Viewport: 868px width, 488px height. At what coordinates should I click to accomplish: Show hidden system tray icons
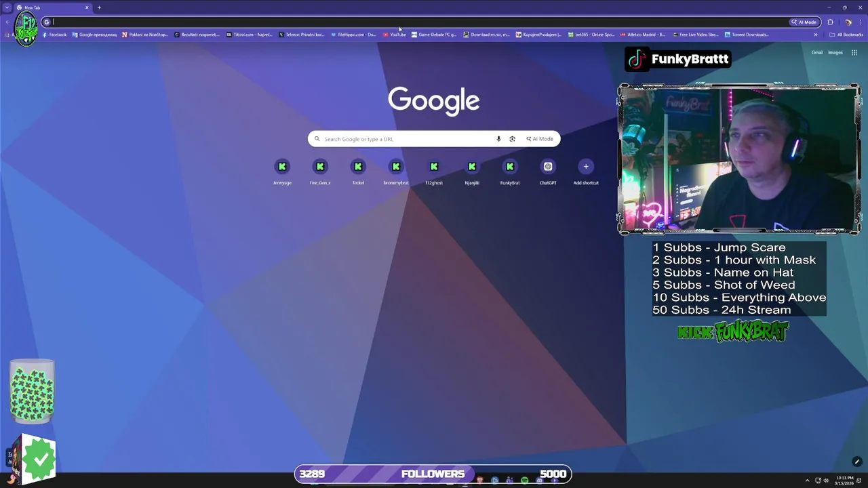point(807,481)
